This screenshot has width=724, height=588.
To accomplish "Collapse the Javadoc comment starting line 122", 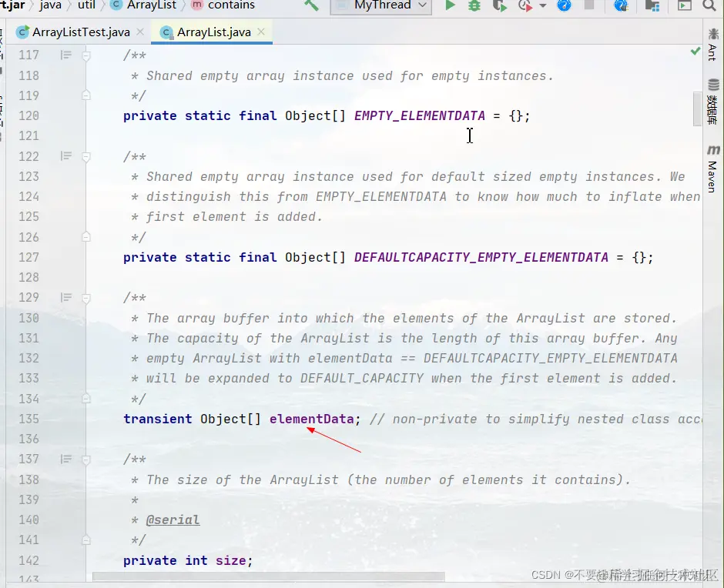I will [86, 157].
